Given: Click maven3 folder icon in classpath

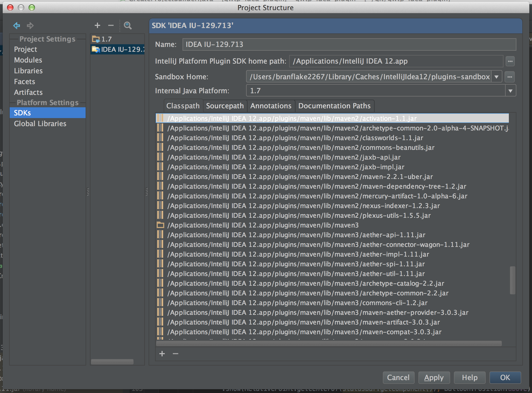Looking at the screenshot, I should point(160,225).
